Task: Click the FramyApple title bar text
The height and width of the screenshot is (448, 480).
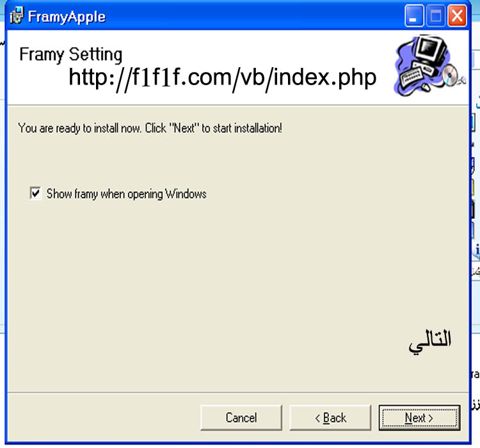Action: tap(67, 17)
